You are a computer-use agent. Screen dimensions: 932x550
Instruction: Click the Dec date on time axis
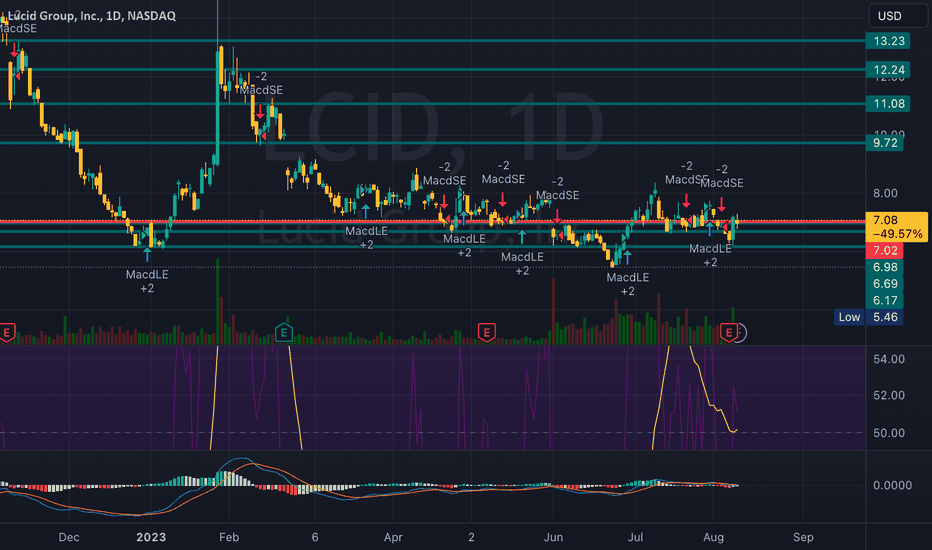(x=69, y=537)
